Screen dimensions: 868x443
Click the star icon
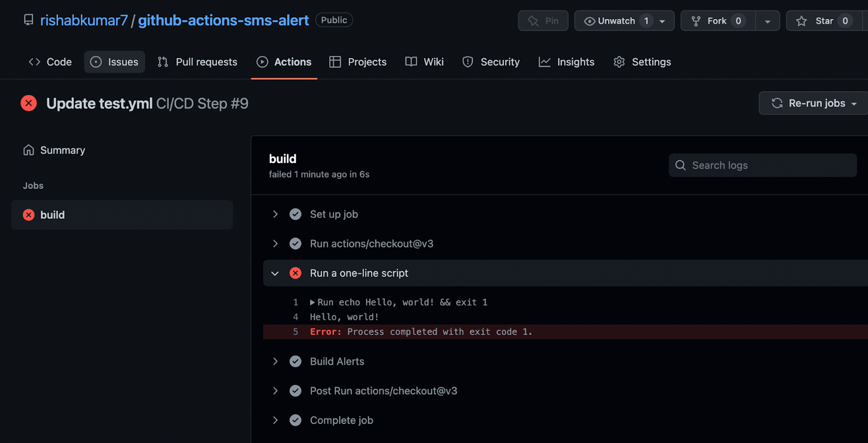[801, 21]
